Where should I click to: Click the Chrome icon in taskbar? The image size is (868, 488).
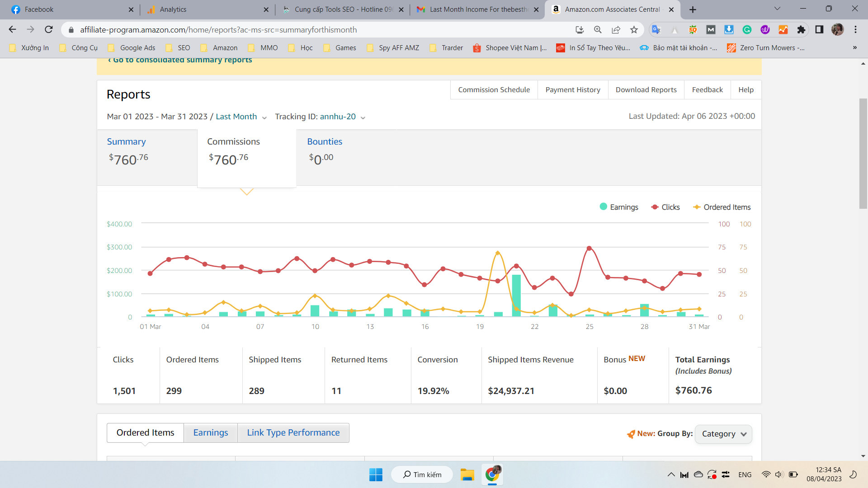pyautogui.click(x=492, y=474)
